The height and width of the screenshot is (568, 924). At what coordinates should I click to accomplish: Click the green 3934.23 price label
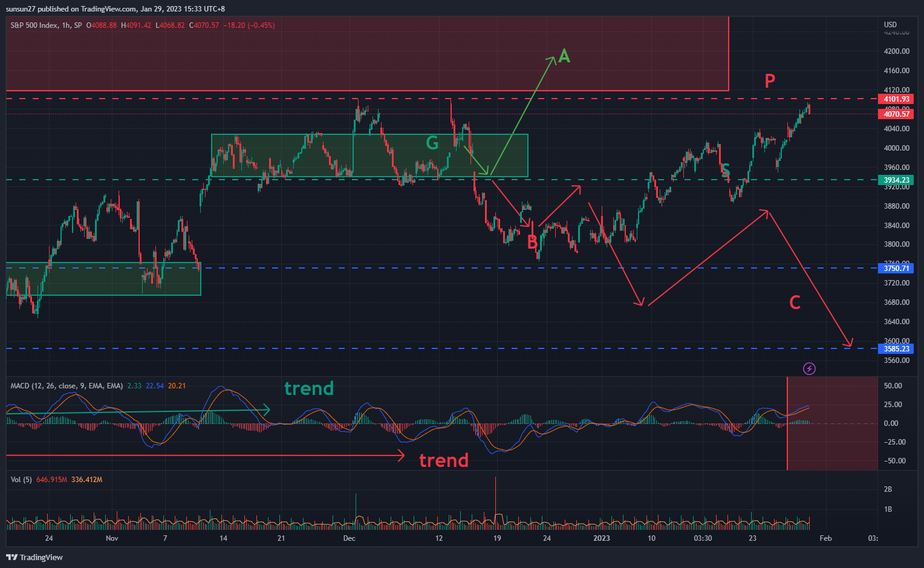[x=896, y=180]
